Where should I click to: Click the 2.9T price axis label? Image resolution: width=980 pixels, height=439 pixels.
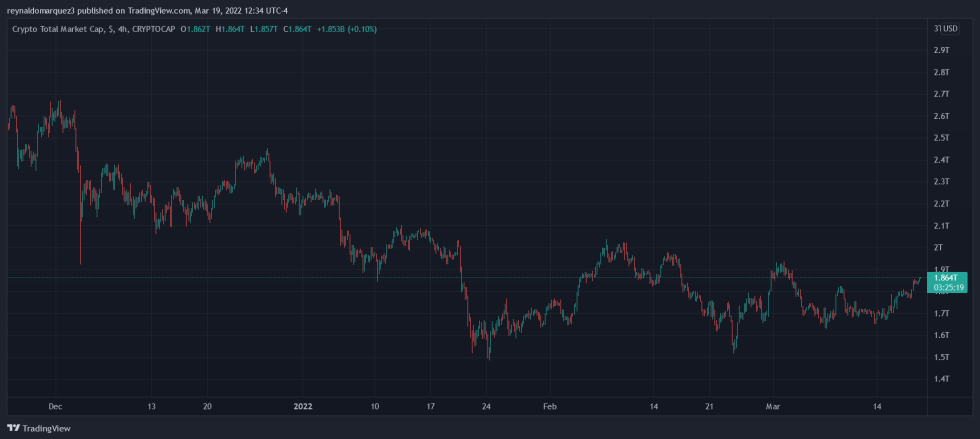tap(942, 50)
